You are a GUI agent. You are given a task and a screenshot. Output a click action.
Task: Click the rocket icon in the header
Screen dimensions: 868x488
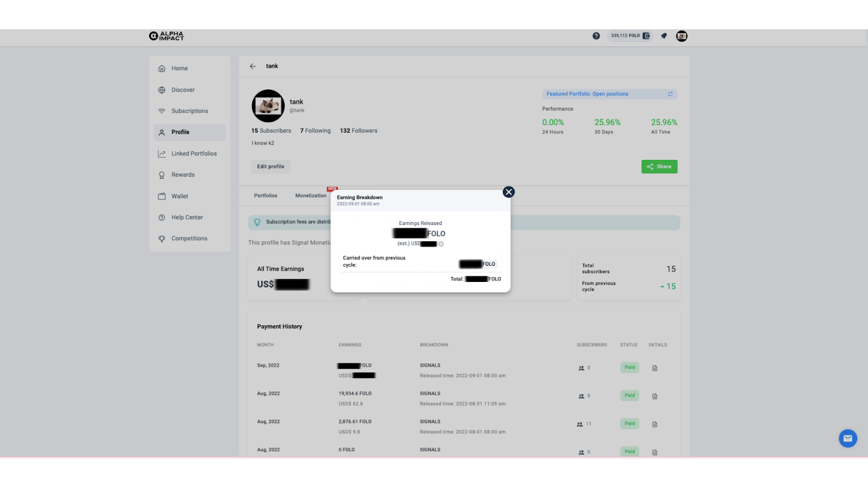point(663,36)
